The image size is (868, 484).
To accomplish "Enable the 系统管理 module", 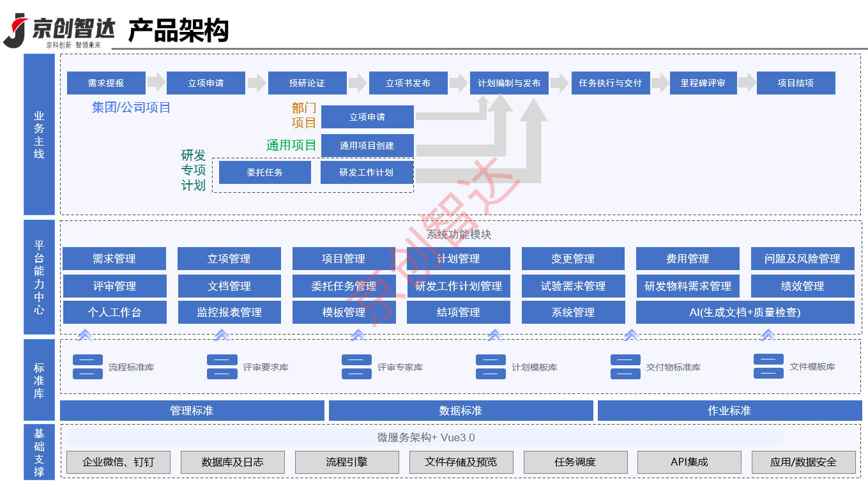I will 573,312.
